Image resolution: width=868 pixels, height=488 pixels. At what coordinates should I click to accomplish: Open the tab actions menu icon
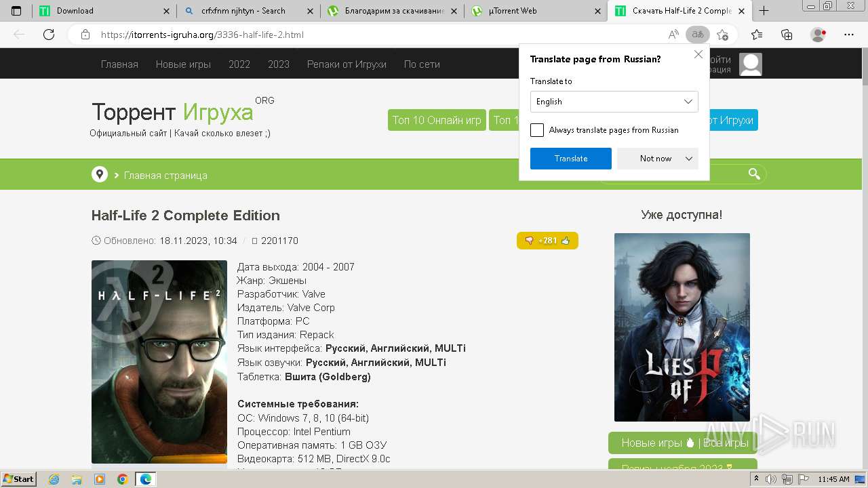16,11
